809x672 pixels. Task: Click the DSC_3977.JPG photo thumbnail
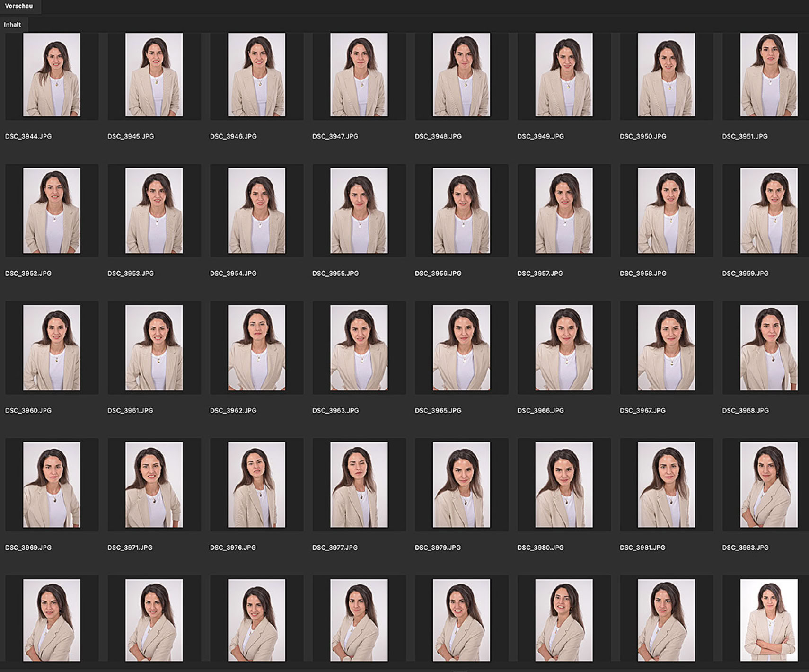point(359,485)
